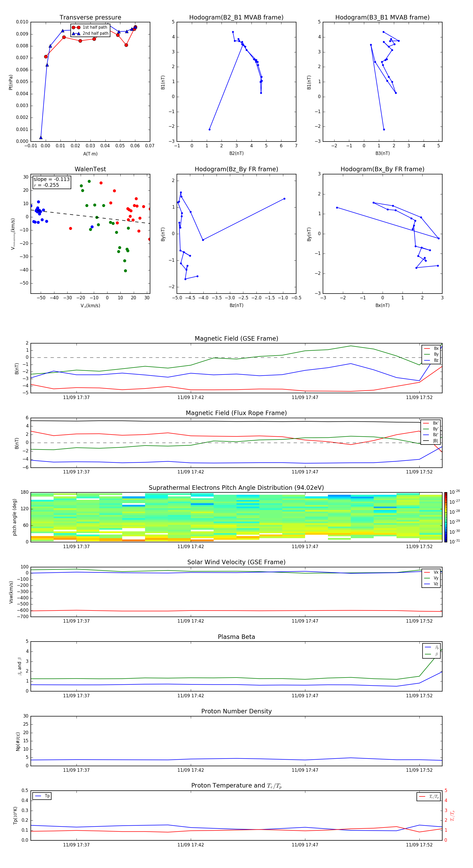Click the 10^-31 color bar label
Viewport: 473px width, 868px height.
[455, 542]
